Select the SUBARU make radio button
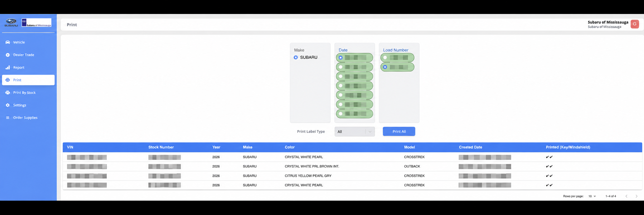The width and height of the screenshot is (644, 215). (296, 57)
